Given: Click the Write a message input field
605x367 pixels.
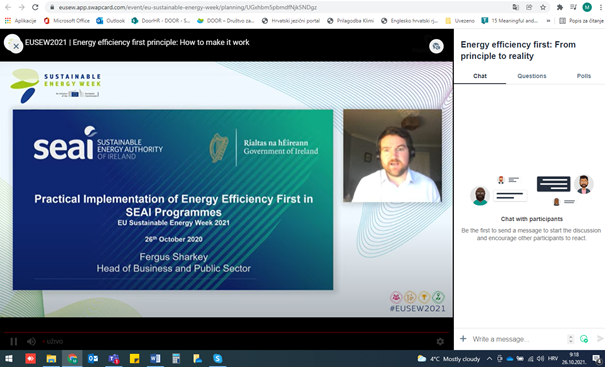Looking at the screenshot, I should [518, 339].
